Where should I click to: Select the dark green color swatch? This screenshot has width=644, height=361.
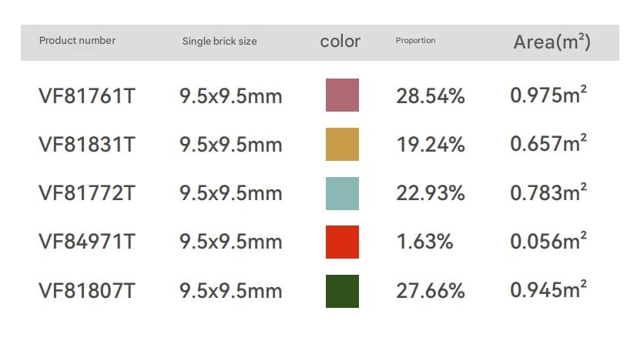click(342, 291)
